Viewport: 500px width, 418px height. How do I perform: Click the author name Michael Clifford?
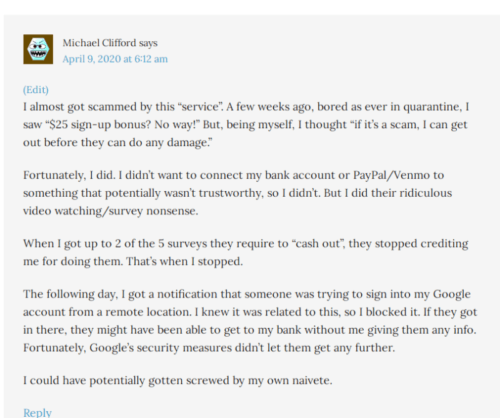99,43
